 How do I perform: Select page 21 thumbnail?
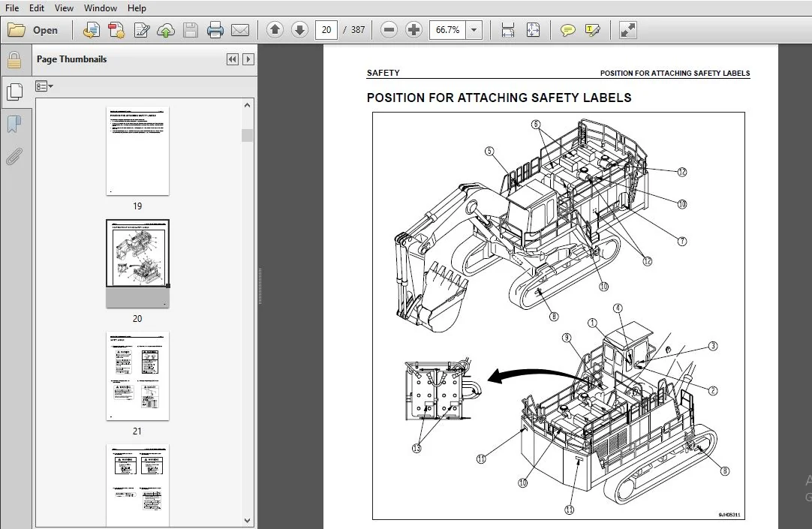(137, 376)
